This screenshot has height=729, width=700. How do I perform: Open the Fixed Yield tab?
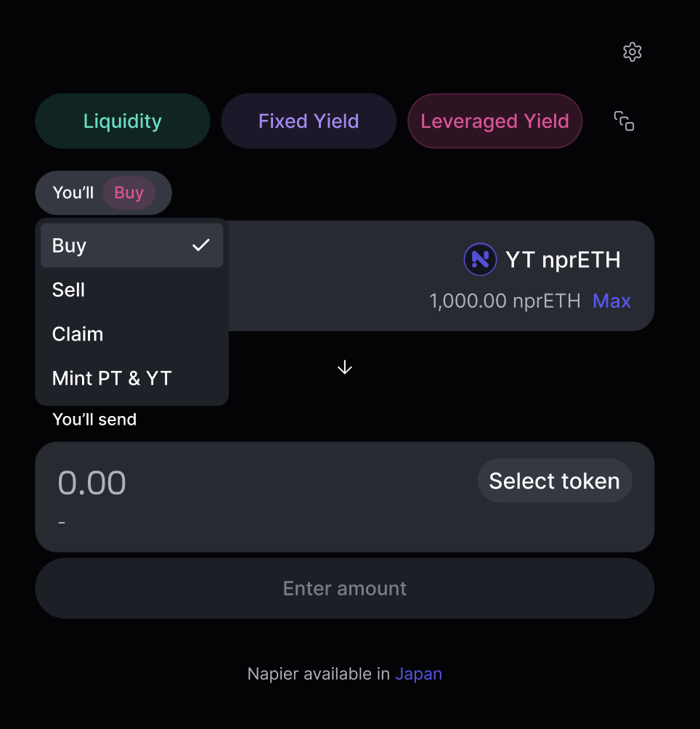coord(309,121)
